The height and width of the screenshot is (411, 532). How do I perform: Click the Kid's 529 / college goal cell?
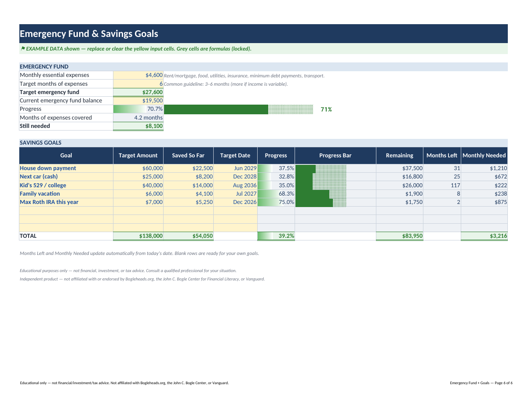pyautogui.click(x=66, y=185)
